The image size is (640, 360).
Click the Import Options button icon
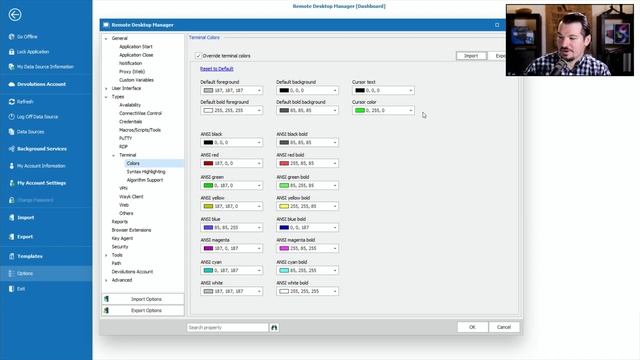click(107, 299)
